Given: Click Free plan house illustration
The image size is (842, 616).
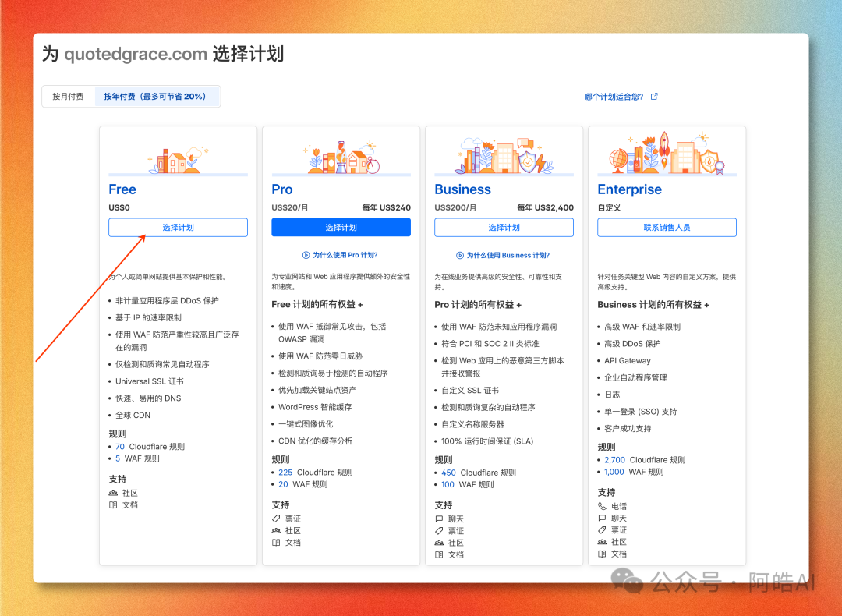Looking at the screenshot, I should (x=179, y=160).
